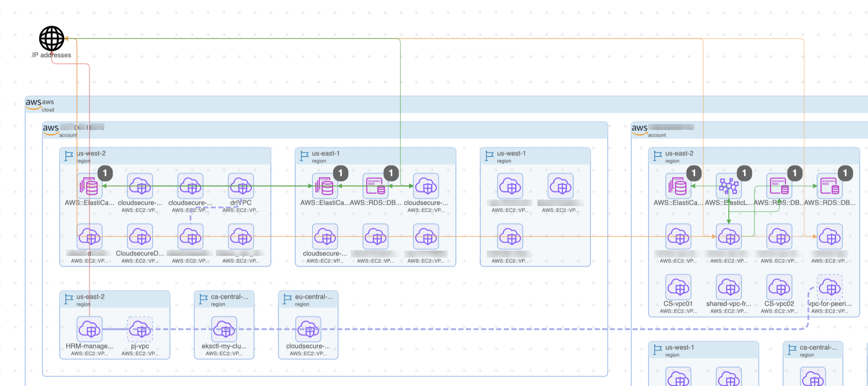Image resolution: width=868 pixels, height=386 pixels.
Task: Select RDS DB node above vpc-for-peeri... column
Action: (830, 186)
